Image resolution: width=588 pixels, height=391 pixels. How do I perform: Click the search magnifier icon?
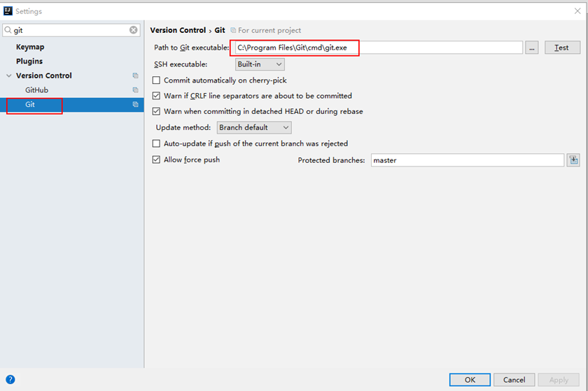[x=8, y=30]
